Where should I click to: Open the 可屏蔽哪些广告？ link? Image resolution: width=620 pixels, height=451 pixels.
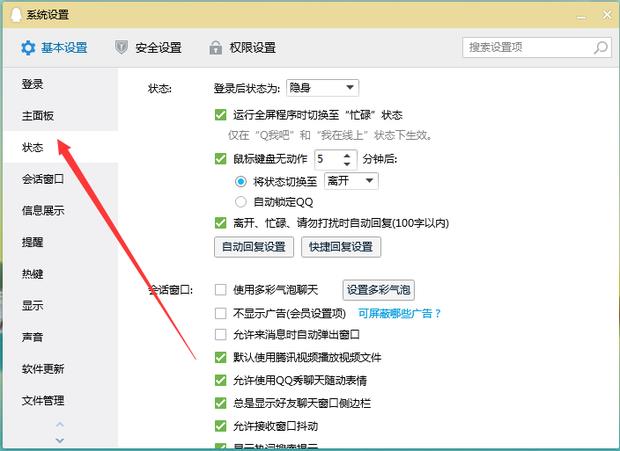click(x=399, y=313)
